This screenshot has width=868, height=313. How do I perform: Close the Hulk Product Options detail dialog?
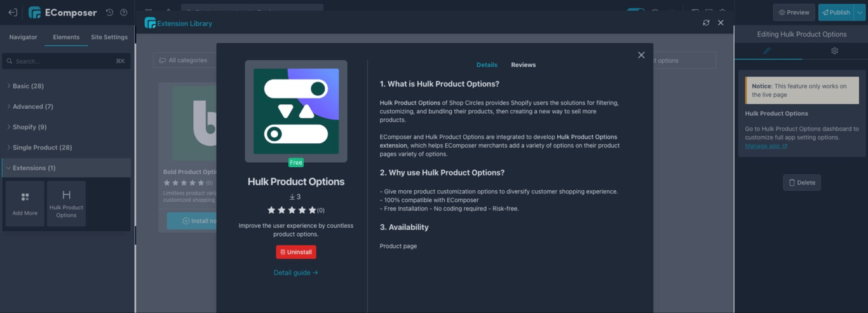641,55
